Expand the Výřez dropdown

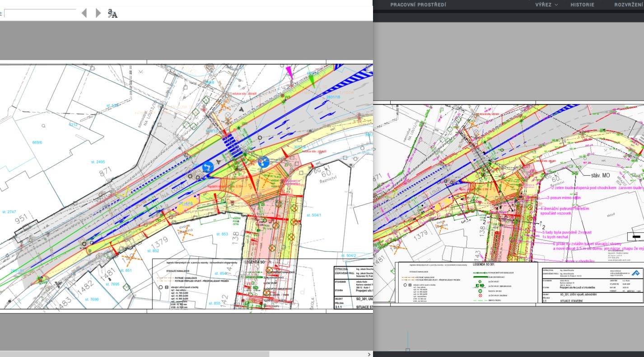pos(546,5)
